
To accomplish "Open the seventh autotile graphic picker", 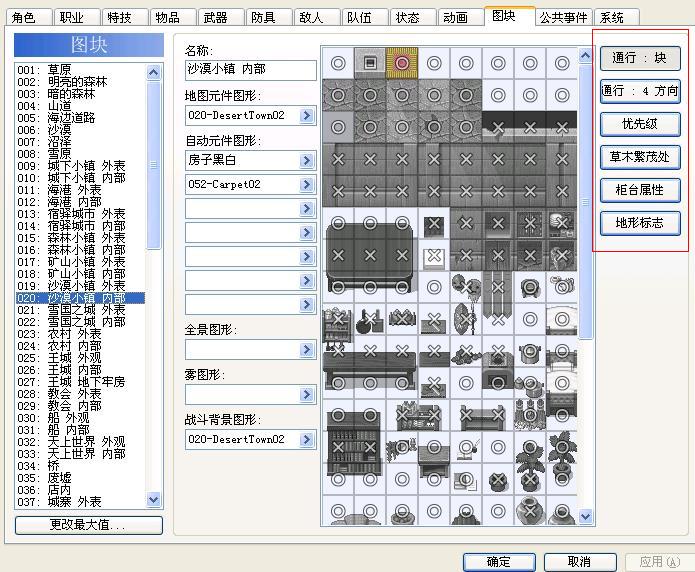I will pos(306,304).
